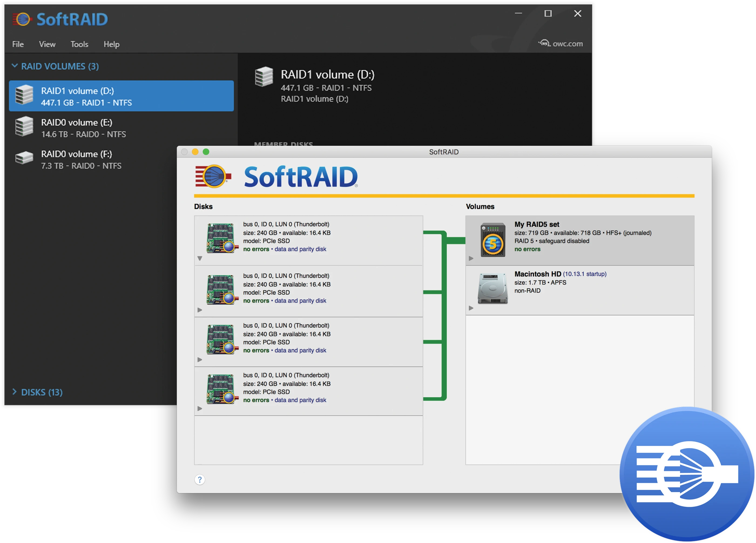
Task: Expand Macintosh HD volume details
Action: (471, 308)
